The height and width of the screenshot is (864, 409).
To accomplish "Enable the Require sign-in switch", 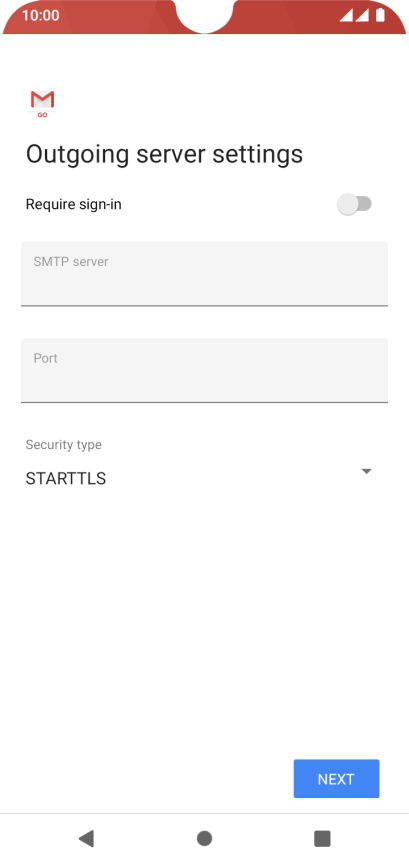I will click(354, 204).
